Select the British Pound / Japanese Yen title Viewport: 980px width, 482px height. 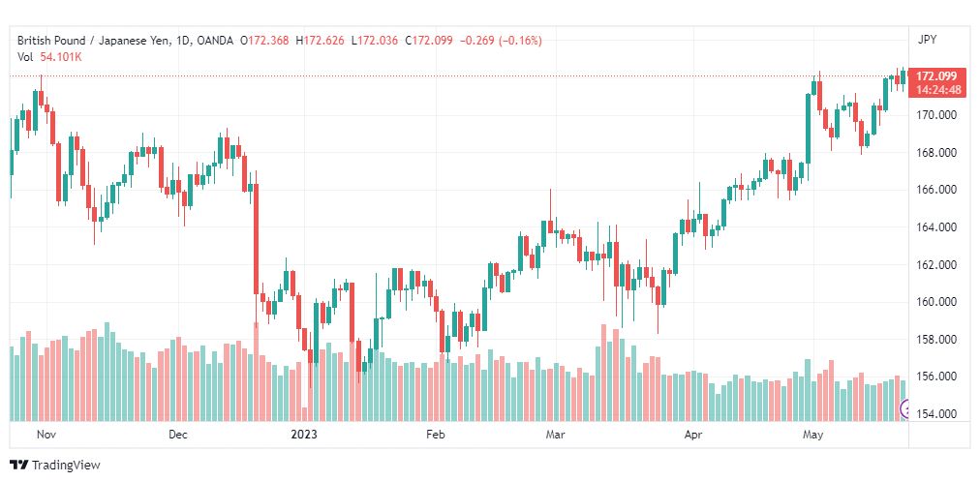tap(88, 41)
